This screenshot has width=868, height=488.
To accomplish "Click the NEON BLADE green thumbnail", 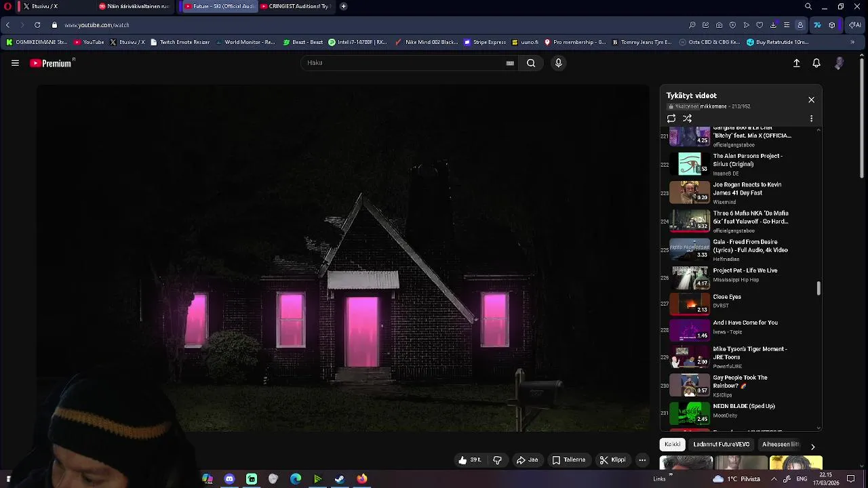I will pyautogui.click(x=690, y=413).
